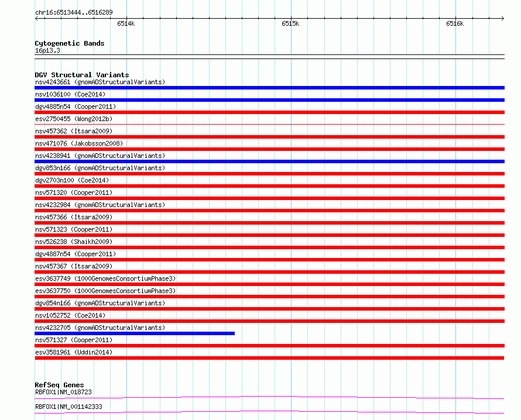Open the dgv4885n54 (Cooper2011) variant label
This screenshot has height=420, width=521.
pyautogui.click(x=76, y=106)
